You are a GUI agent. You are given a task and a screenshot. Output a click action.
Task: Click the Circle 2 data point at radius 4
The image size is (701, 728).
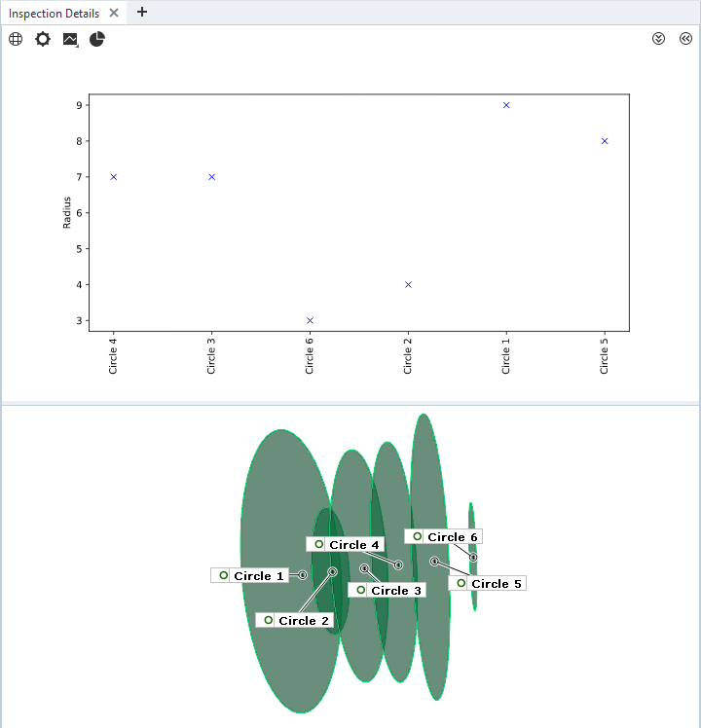click(408, 284)
